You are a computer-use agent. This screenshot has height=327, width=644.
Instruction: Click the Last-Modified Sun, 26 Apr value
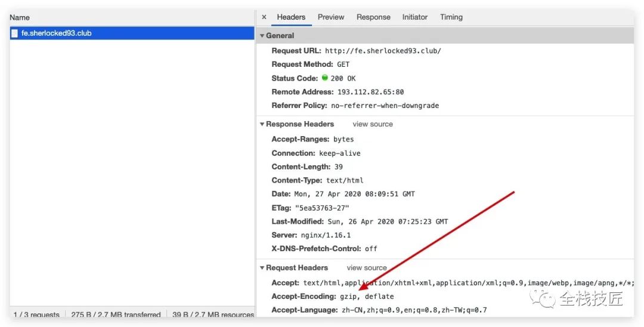[388, 221]
